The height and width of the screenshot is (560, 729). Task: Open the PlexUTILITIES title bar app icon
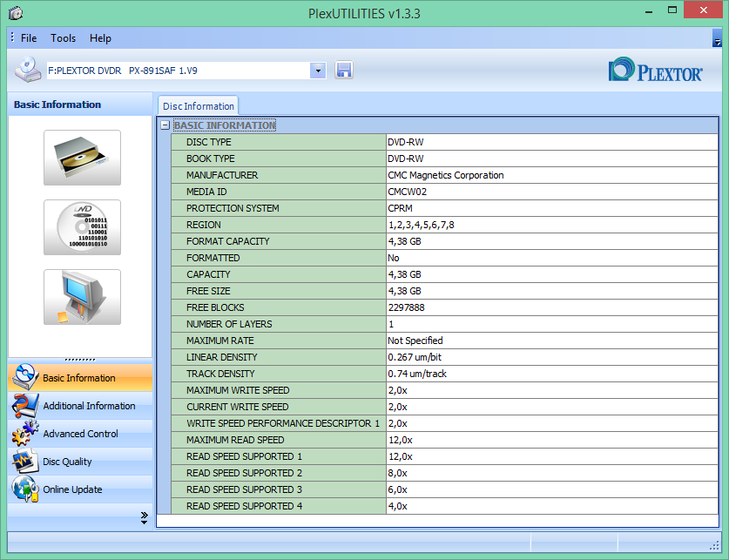click(x=16, y=13)
